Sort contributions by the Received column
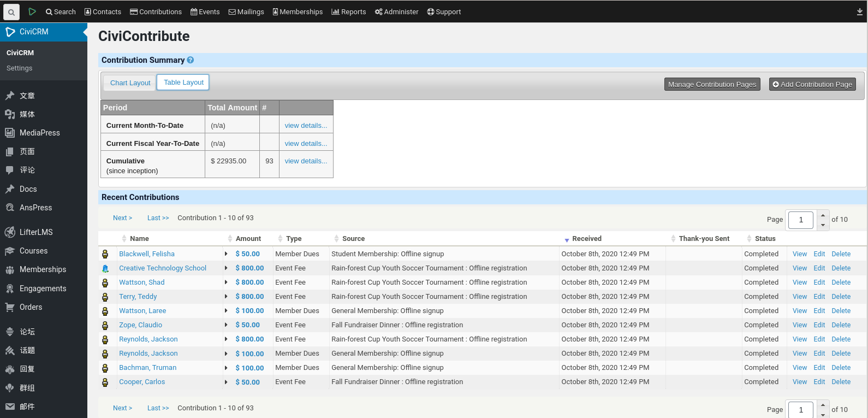Viewport: 868px width, 418px height. click(586, 239)
